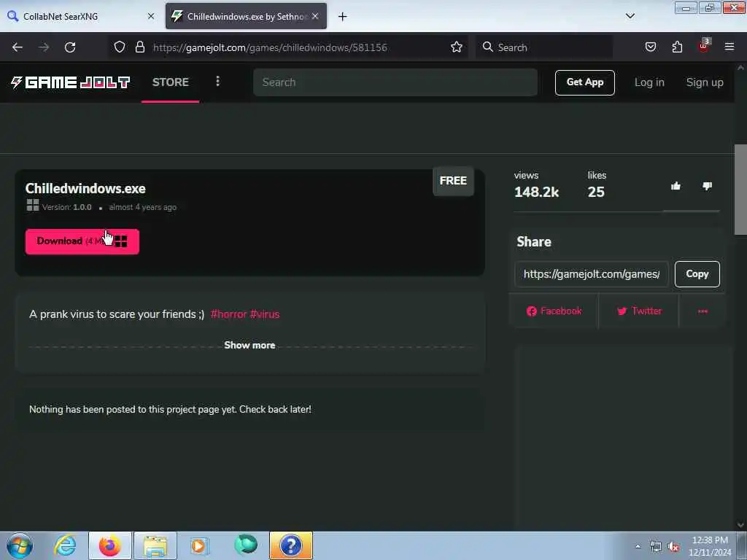The height and width of the screenshot is (560, 747).
Task: Show hidden system tray icons
Action: tap(638, 547)
